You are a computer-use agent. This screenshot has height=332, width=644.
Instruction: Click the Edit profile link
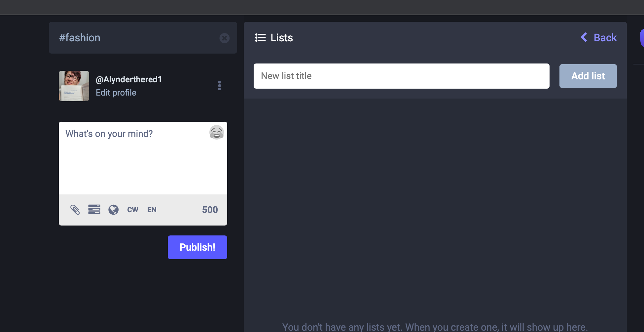[116, 93]
